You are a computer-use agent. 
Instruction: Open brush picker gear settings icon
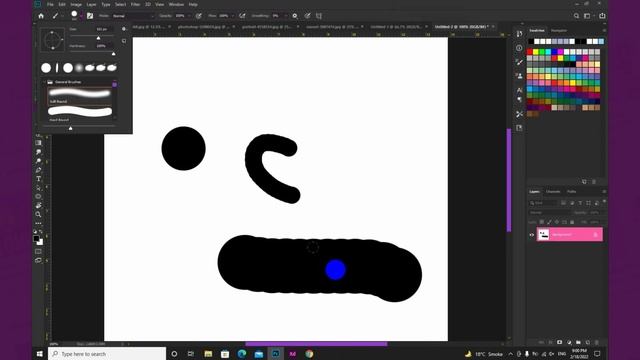coord(124,29)
